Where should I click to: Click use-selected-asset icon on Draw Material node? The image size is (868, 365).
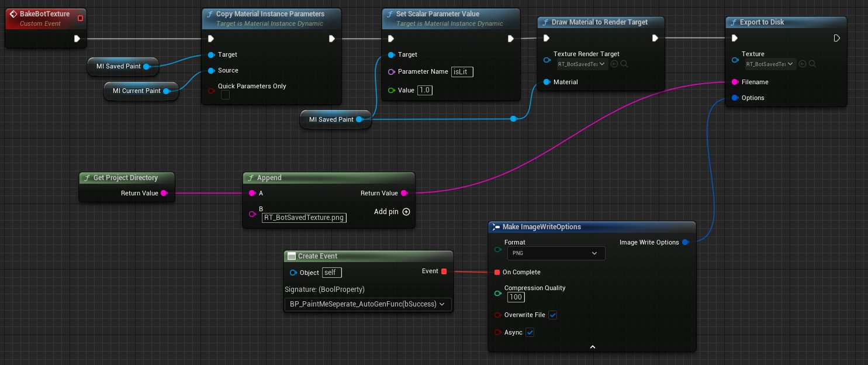614,64
